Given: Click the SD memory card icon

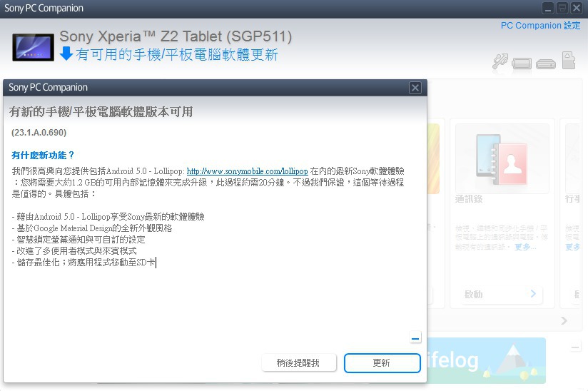Looking at the screenshot, I should [x=569, y=60].
